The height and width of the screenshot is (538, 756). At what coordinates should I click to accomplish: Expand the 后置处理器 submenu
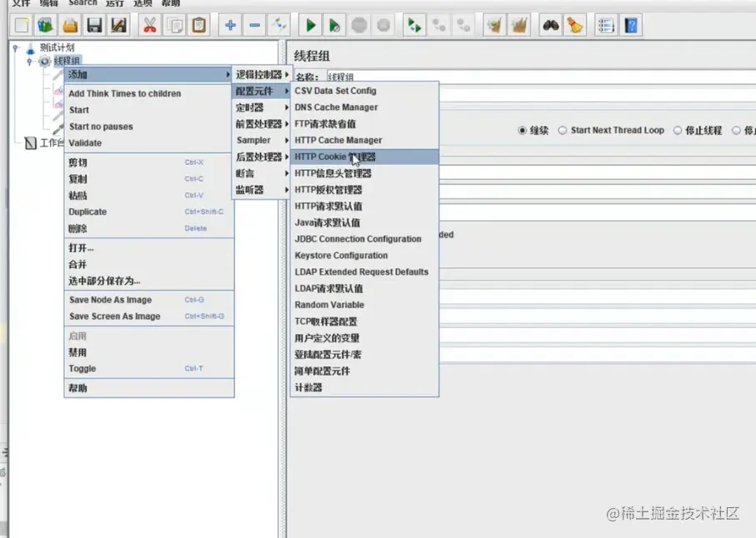262,157
